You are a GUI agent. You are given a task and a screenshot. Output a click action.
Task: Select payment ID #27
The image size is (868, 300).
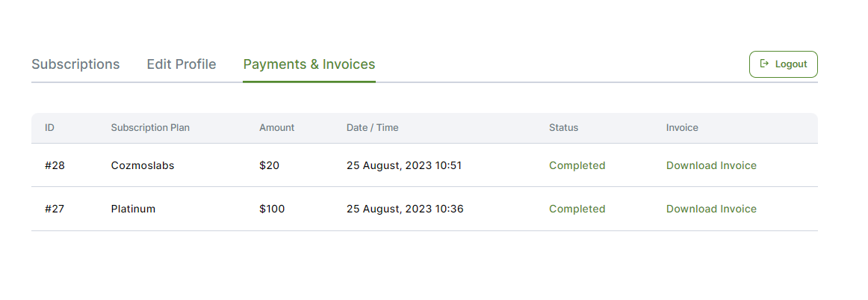(x=55, y=209)
